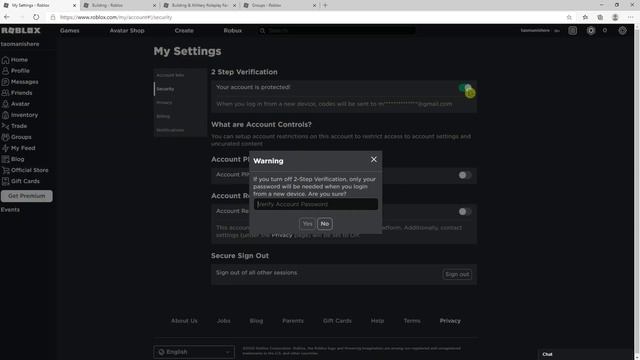Viewport: 640px width, 360px height.
Task: Open browser settings and more menu
Action: (631, 17)
